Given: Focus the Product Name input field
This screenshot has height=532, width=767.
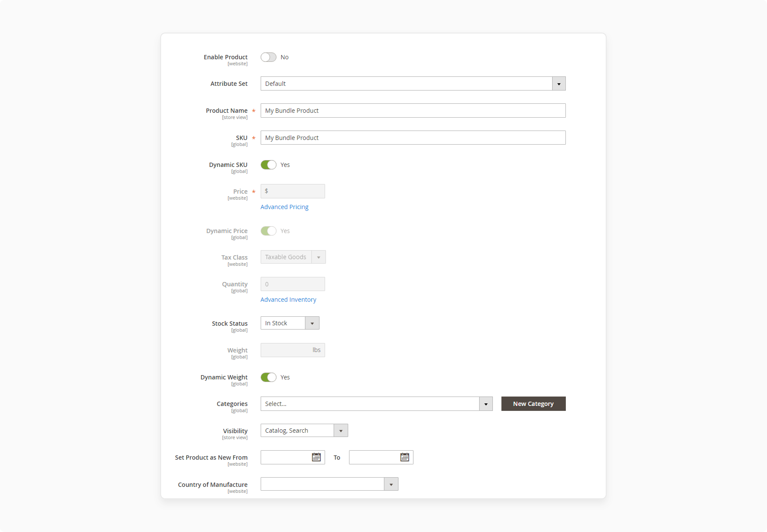Looking at the screenshot, I should (413, 110).
